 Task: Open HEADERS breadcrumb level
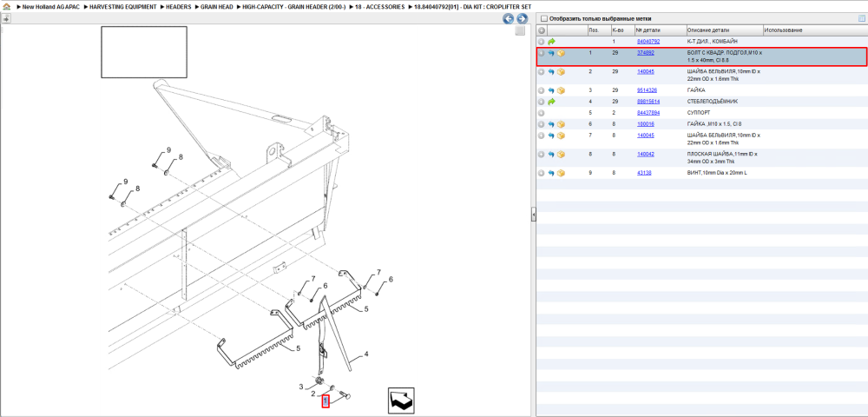[179, 7]
